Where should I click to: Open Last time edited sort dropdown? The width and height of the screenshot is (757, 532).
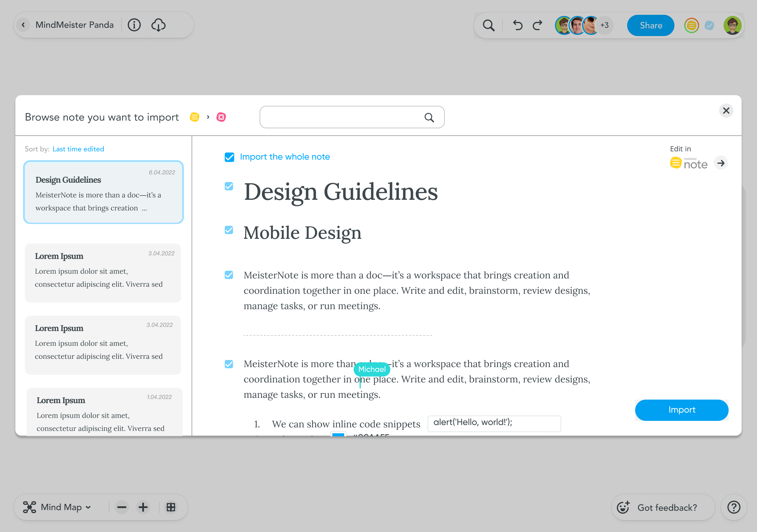point(78,149)
